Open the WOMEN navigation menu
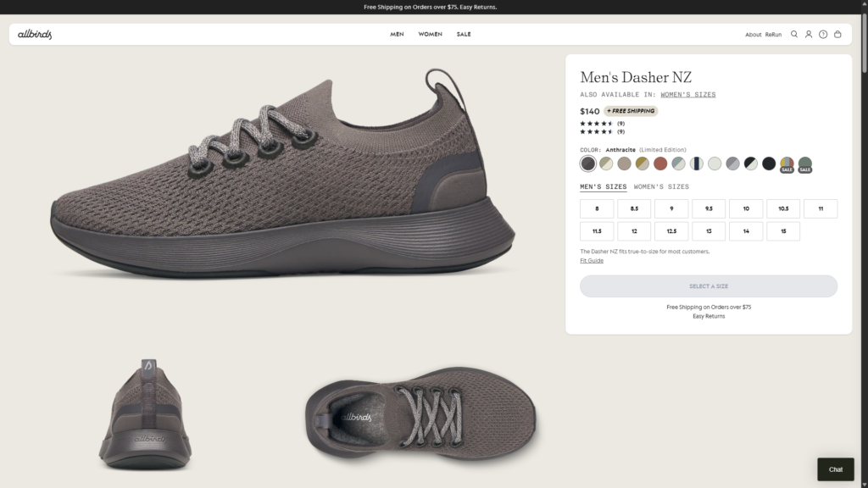 click(430, 35)
